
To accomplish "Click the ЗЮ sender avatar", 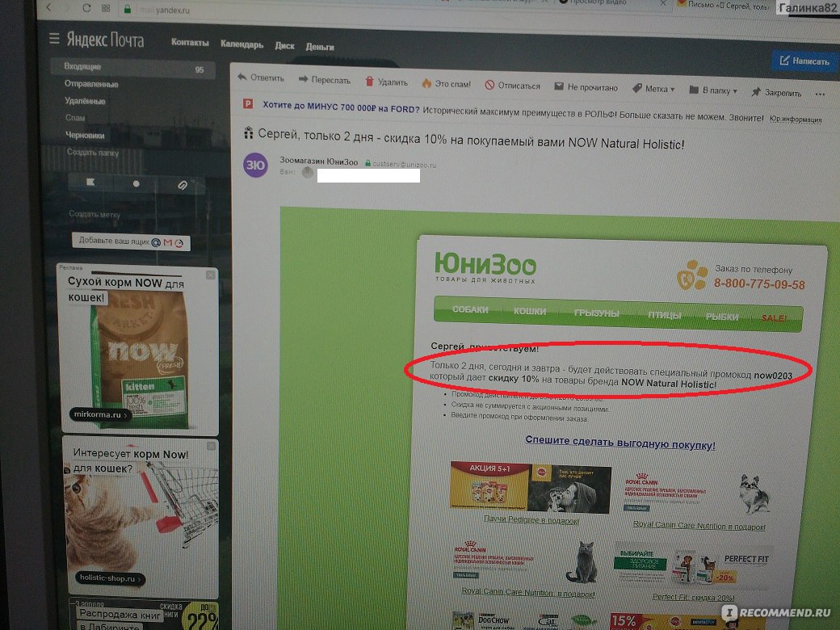I will [255, 165].
